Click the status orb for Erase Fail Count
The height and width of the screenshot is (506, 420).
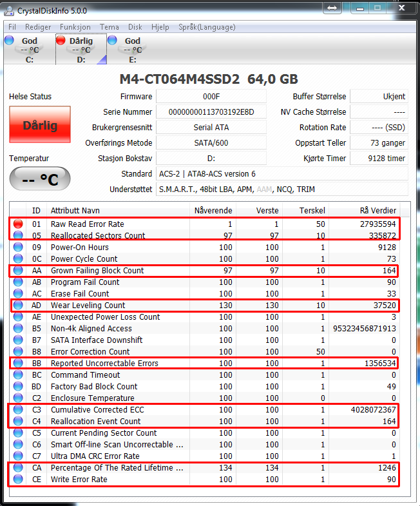tap(18, 293)
